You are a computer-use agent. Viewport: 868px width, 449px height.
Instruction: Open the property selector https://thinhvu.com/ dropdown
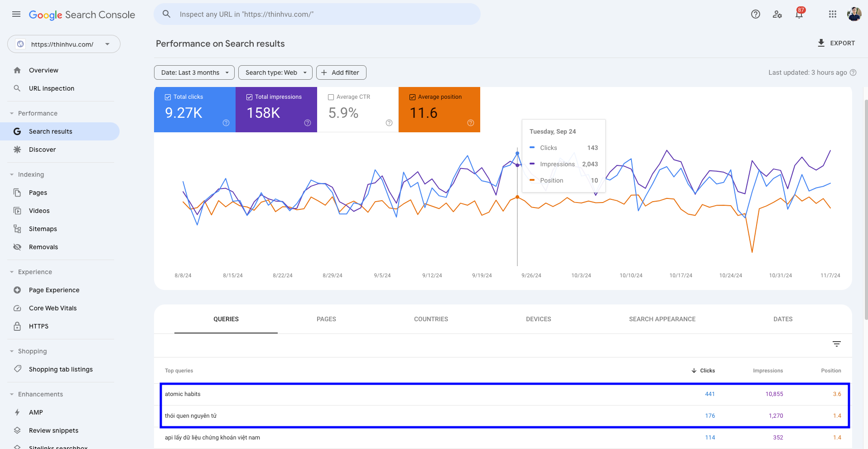tap(64, 44)
